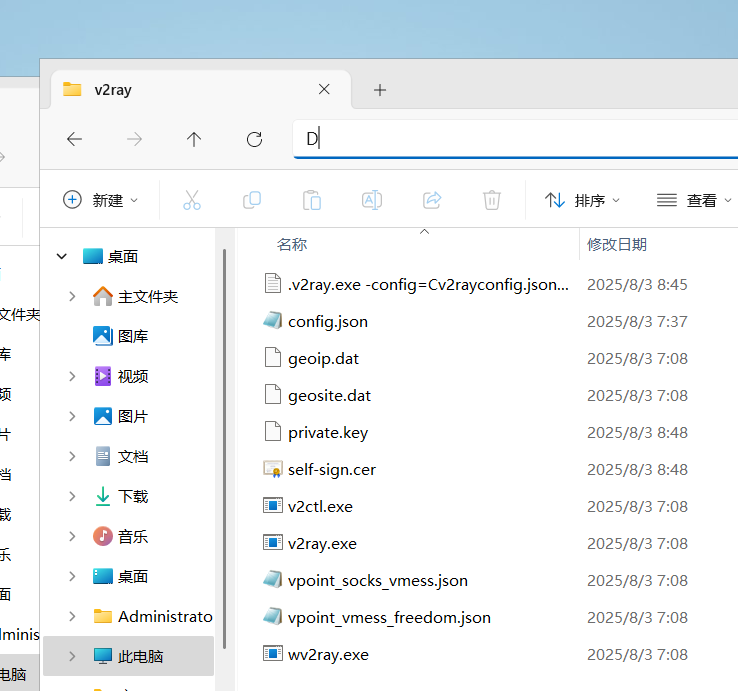Open 音乐 in the sidebar
Viewport: 738px width, 691px height.
click(120, 537)
